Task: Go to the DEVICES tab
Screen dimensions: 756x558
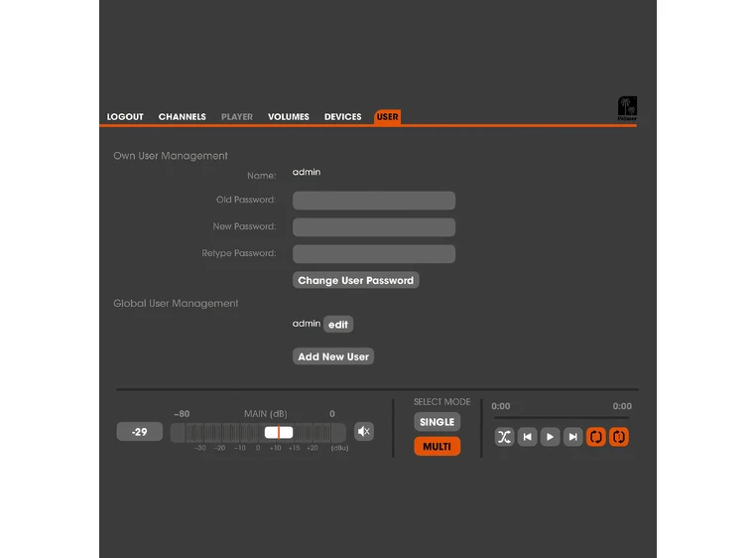Action: click(343, 117)
